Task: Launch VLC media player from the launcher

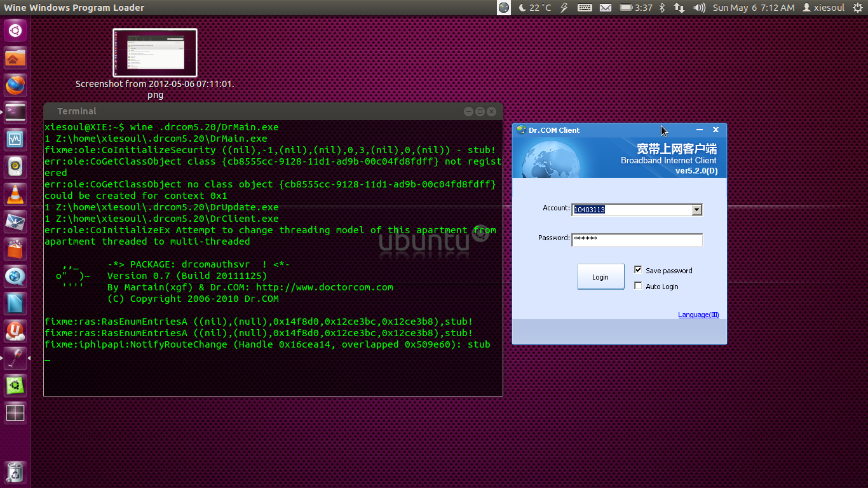Action: click(x=15, y=194)
